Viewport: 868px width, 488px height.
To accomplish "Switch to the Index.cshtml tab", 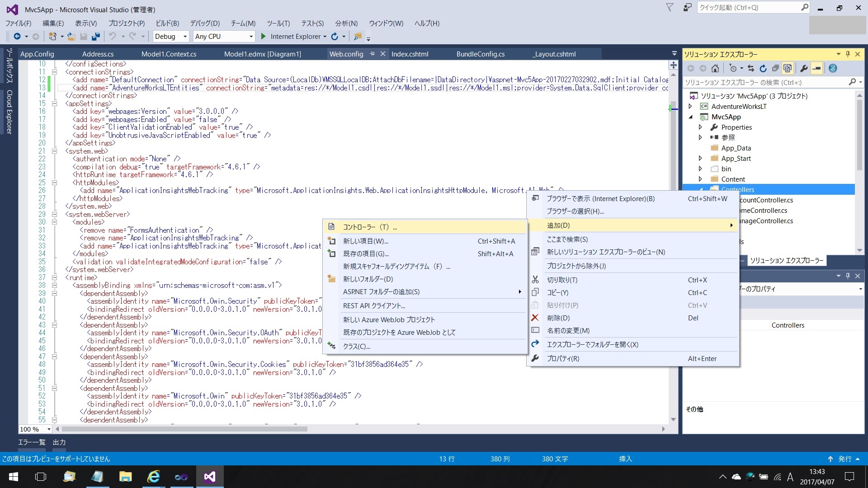I will coord(410,54).
